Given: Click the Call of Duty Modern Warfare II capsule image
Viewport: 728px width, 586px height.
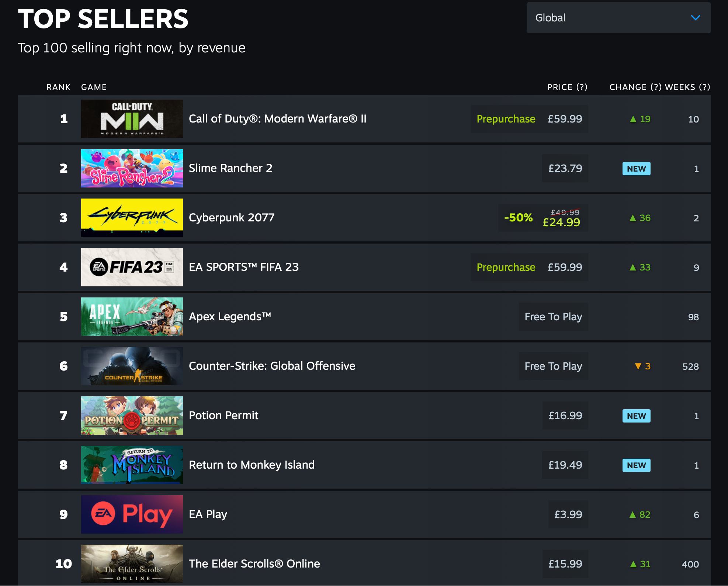Looking at the screenshot, I should pos(132,119).
